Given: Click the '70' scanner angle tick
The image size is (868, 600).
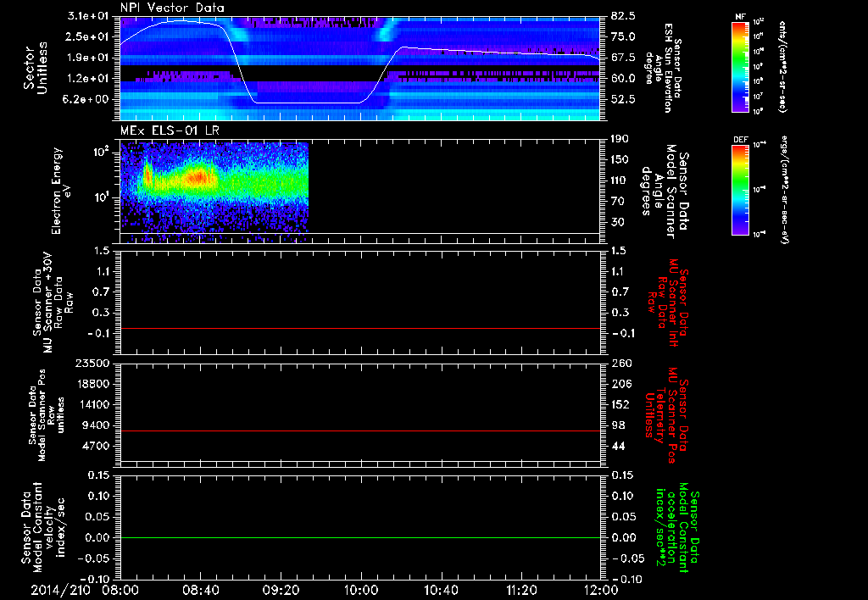Looking at the screenshot, I should coord(617,202).
